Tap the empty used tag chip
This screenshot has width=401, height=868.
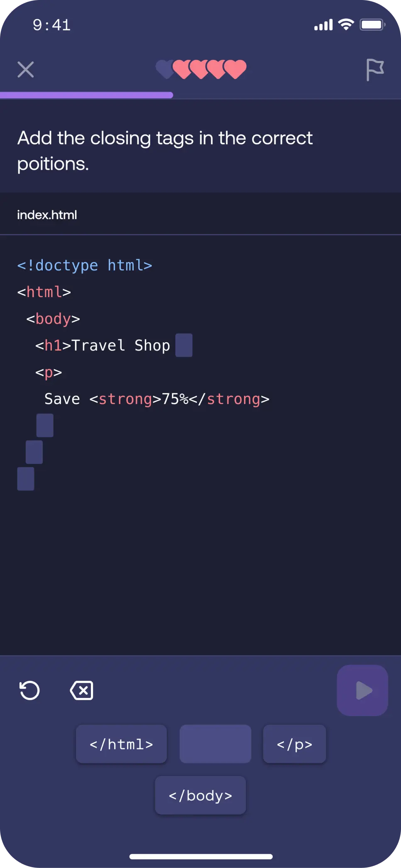[215, 744]
